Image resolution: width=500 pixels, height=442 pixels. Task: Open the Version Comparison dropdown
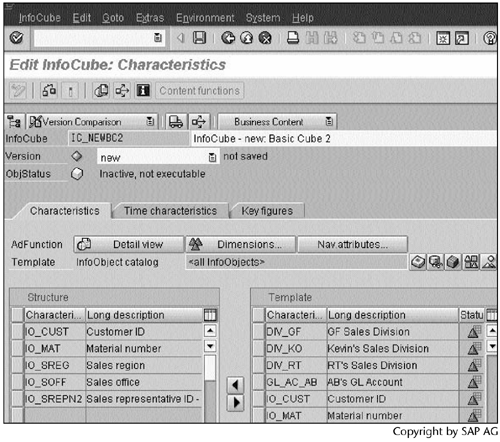(150, 122)
